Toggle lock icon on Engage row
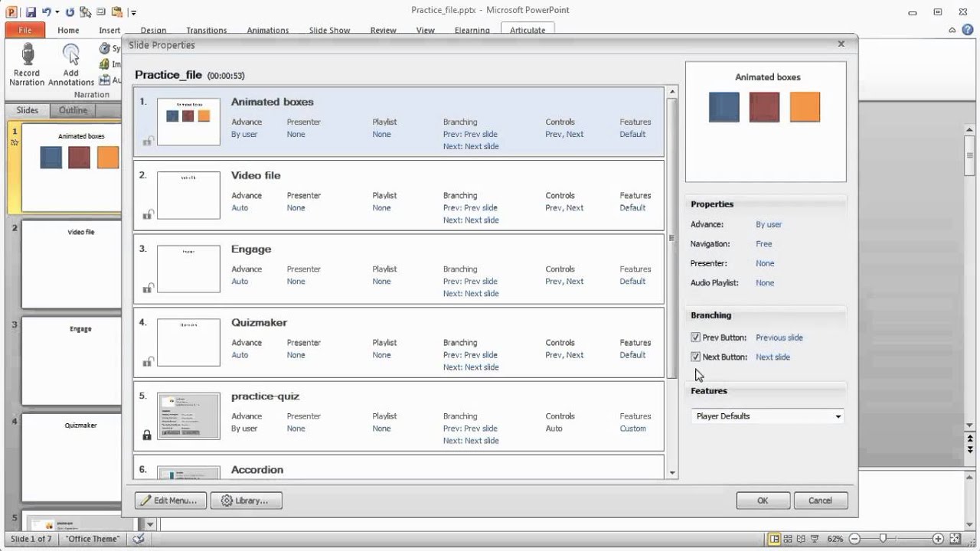Image resolution: width=980 pixels, height=551 pixels. 148,288
